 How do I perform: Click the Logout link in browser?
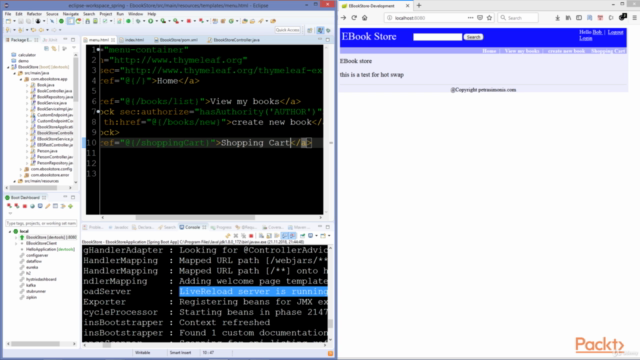(615, 32)
